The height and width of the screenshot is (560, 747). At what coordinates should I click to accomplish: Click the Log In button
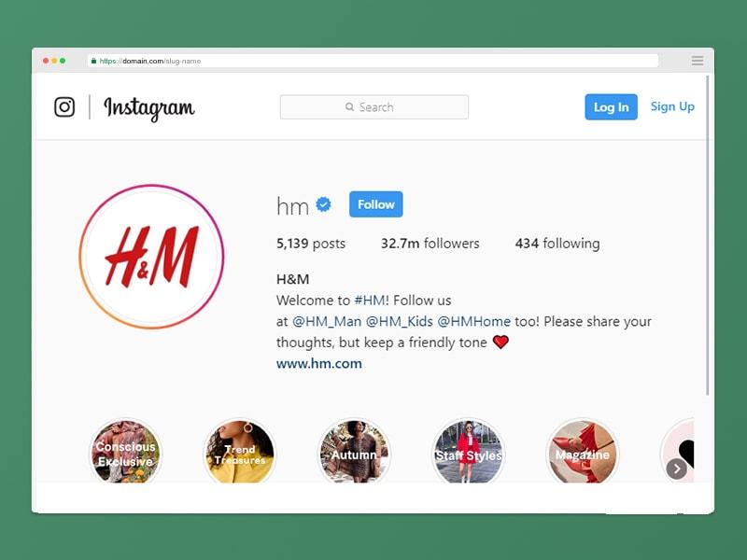click(x=611, y=106)
